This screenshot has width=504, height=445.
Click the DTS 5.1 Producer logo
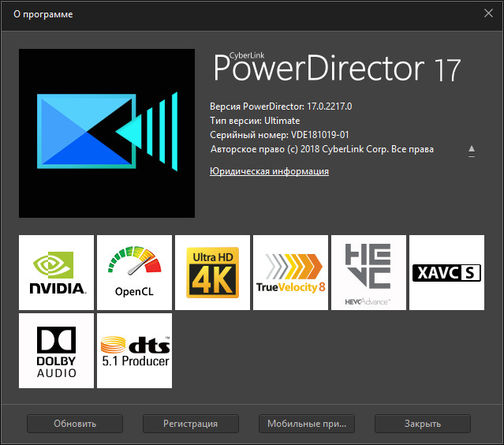pyautogui.click(x=134, y=350)
